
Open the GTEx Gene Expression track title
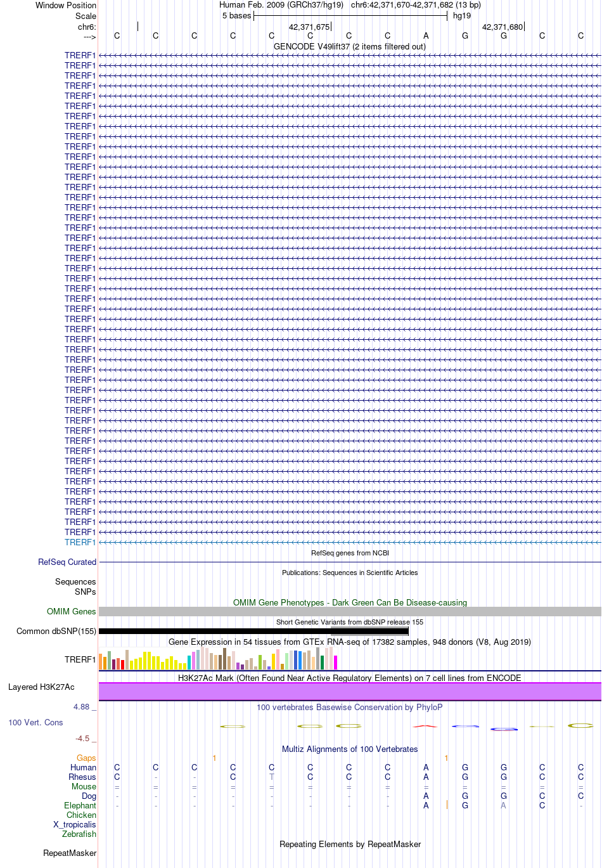click(x=350, y=642)
